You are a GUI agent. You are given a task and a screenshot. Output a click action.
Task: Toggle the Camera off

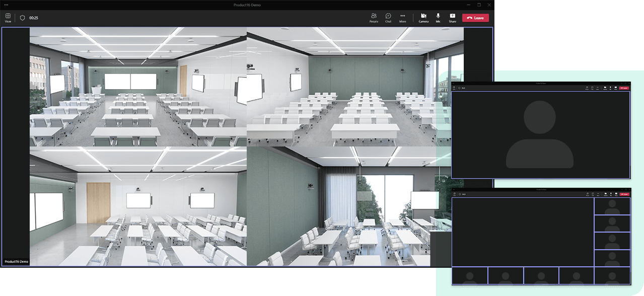point(423,18)
